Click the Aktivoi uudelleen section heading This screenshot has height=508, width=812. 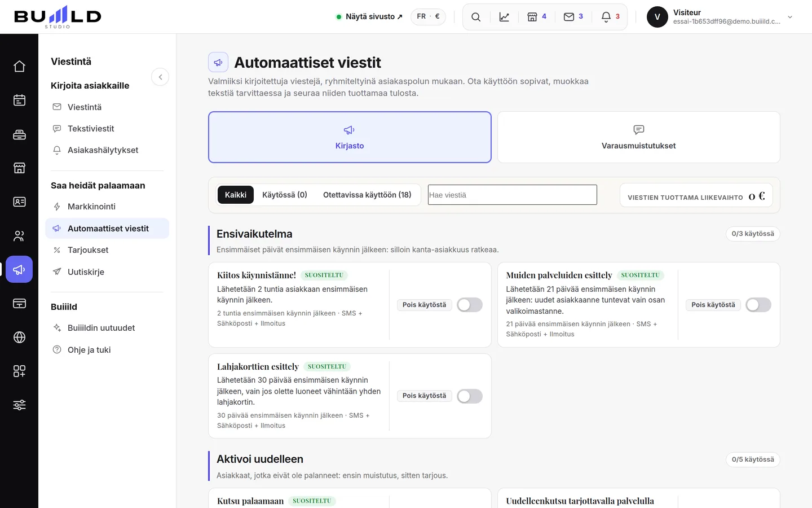click(x=260, y=459)
